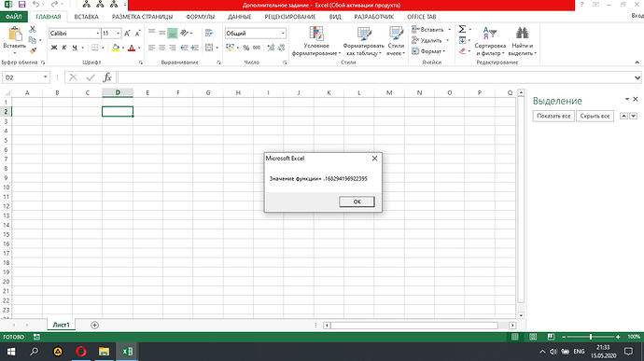The width and height of the screenshot is (644, 361).
Task: Click the AutoSum sigma icon
Action: point(462,29)
